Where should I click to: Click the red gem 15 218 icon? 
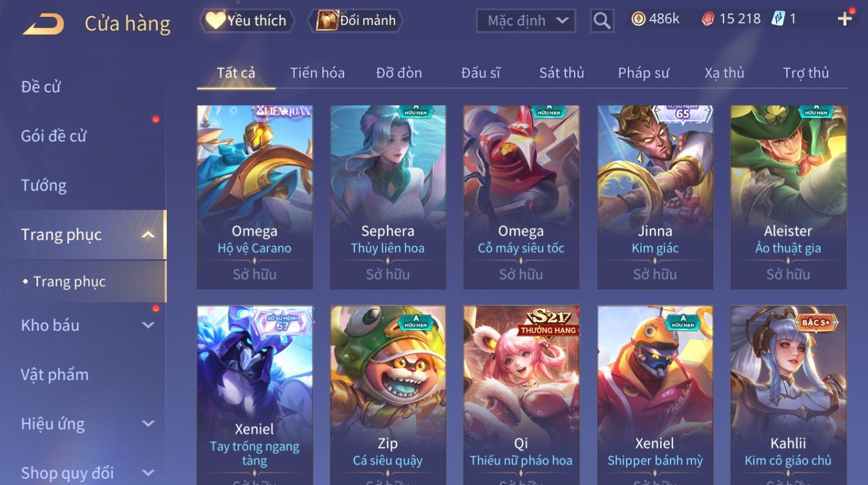pos(707,19)
